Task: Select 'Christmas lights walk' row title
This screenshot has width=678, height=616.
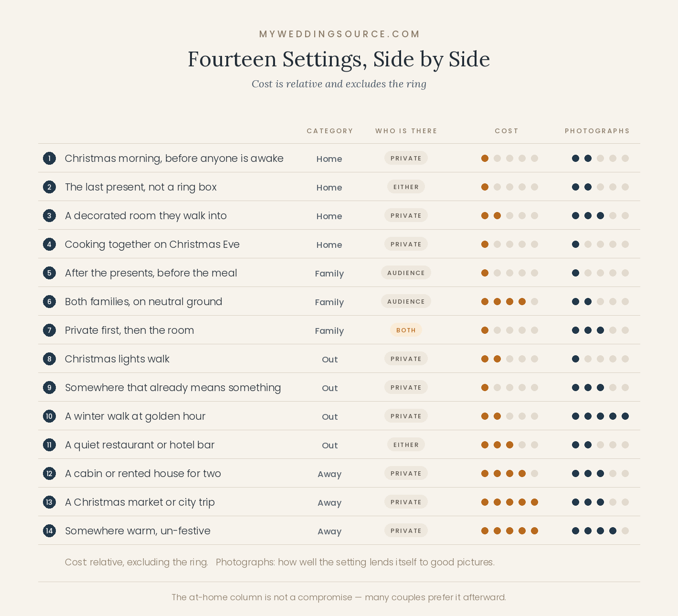Action: coord(117,359)
